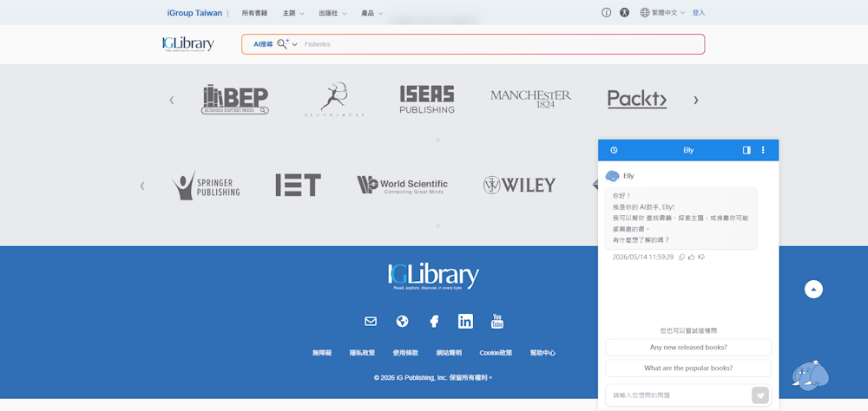Open the information icon in top bar
This screenshot has height=411, width=868.
(x=606, y=13)
